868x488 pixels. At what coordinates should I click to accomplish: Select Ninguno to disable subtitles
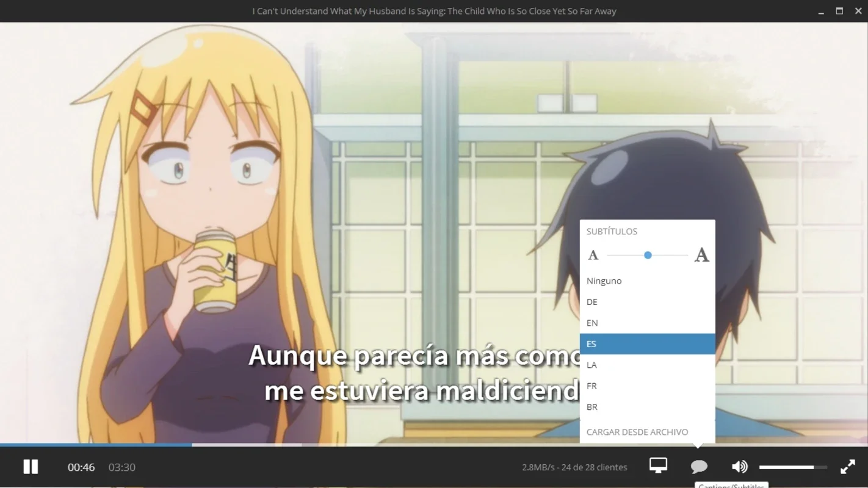[x=648, y=281]
